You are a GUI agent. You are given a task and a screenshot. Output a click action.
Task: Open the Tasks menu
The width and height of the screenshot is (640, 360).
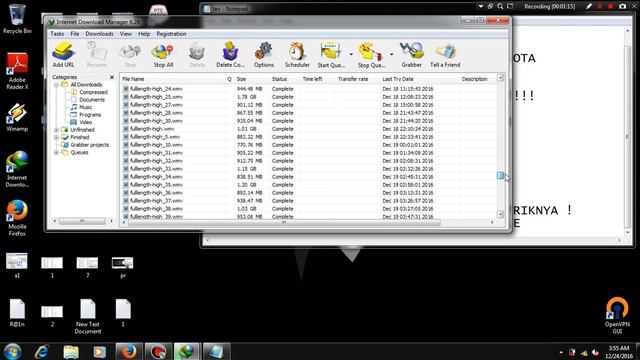(57, 34)
